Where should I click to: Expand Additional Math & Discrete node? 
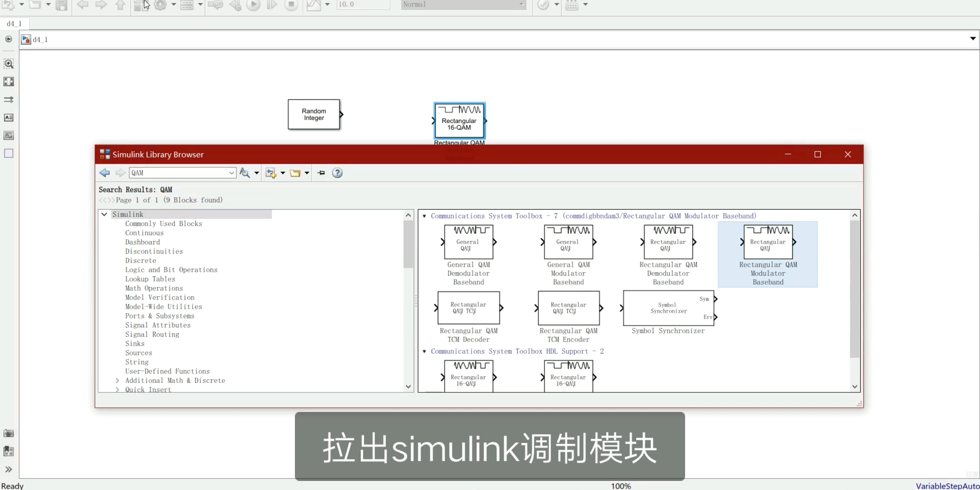click(x=118, y=381)
